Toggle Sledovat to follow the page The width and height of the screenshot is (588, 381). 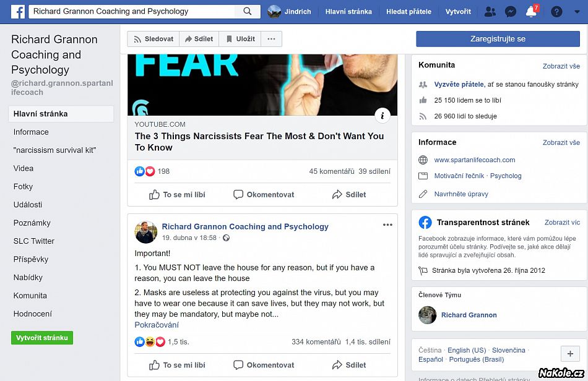153,39
